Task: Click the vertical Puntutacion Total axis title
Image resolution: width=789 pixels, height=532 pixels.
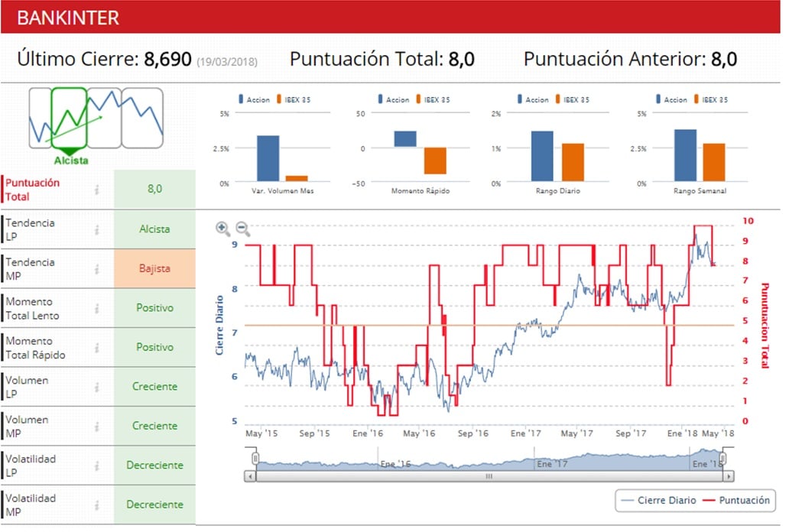Action: 765,326
